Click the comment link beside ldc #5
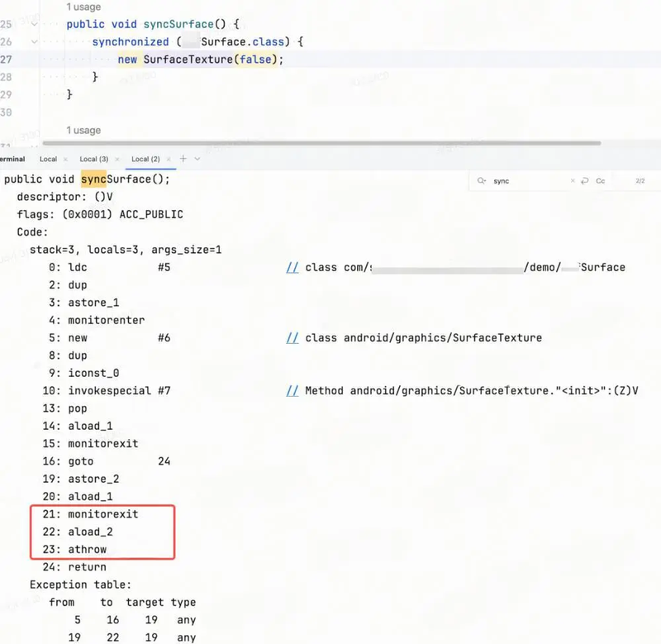Viewport: 661px width, 644px height. pyautogui.click(x=292, y=267)
